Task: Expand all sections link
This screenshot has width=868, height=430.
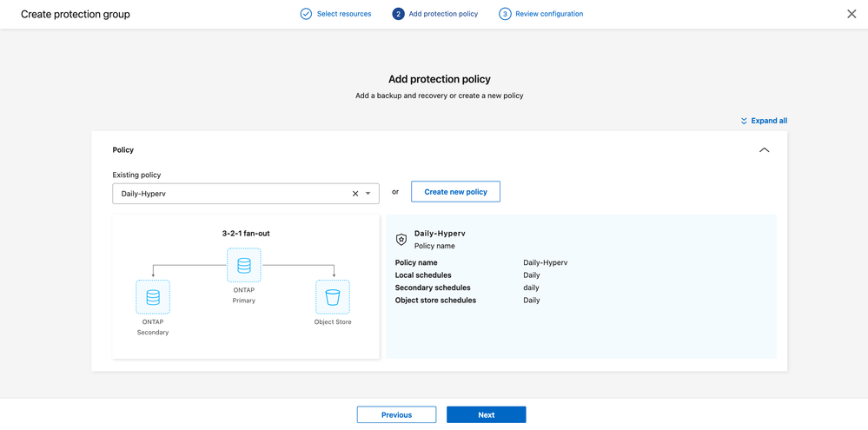Action: click(x=769, y=121)
